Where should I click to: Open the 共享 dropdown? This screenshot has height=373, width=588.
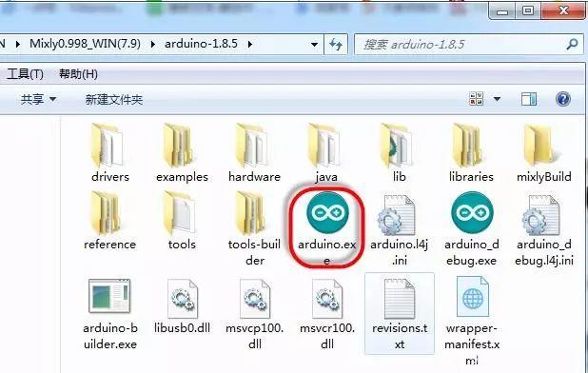click(38, 99)
